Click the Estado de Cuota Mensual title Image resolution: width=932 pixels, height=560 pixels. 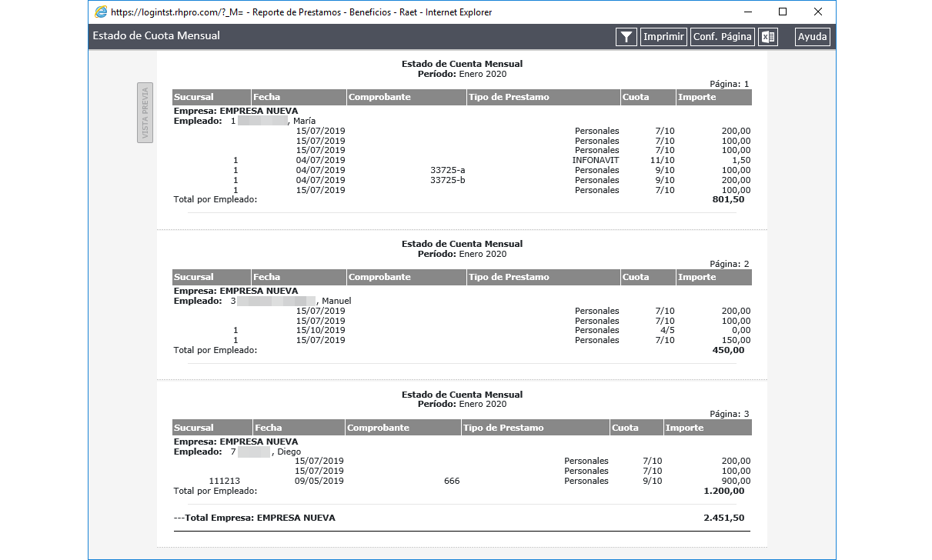click(x=156, y=35)
